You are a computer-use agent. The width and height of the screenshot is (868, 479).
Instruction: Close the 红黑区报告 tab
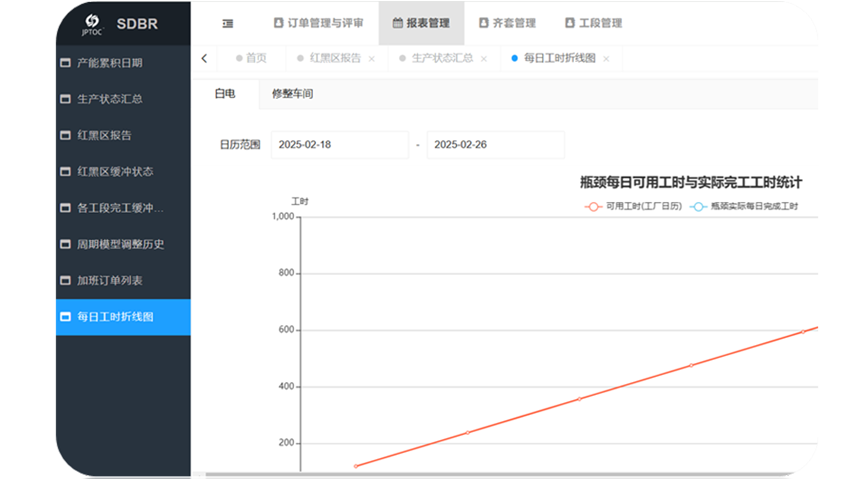pos(372,59)
